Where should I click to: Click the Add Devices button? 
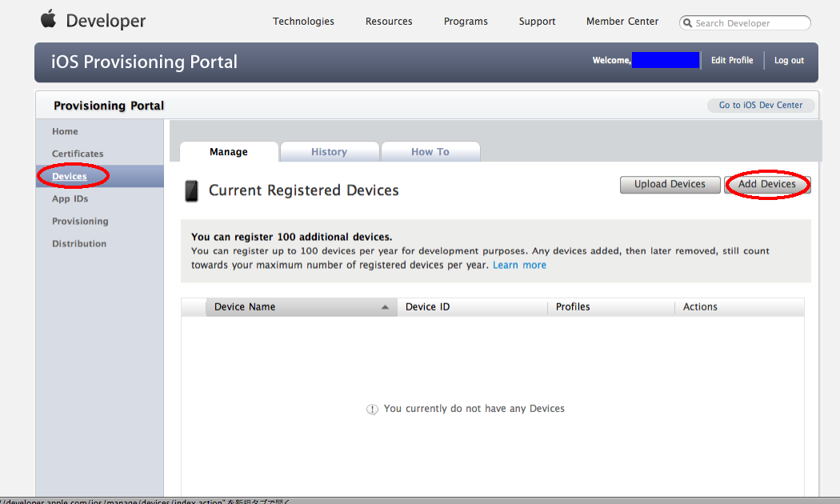766,185
